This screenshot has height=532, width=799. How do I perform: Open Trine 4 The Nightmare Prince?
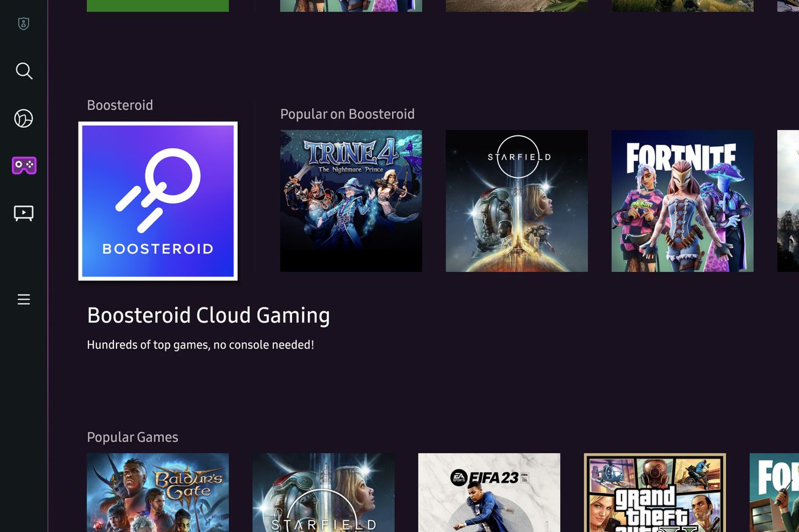click(x=351, y=200)
